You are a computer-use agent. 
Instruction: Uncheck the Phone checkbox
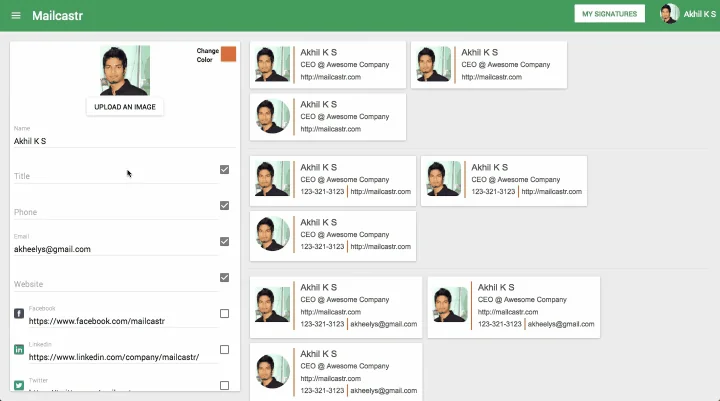click(x=225, y=205)
